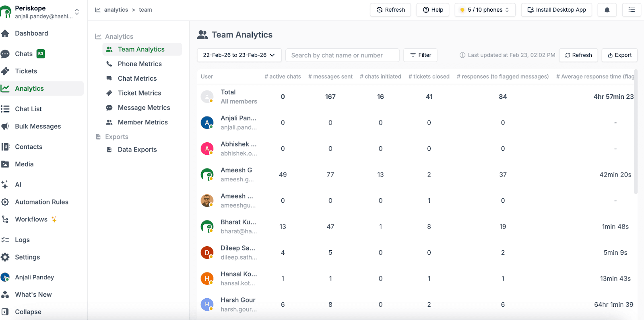Screen dimensions: 644x320
Task: Click Install Desktop App button
Action: point(556,10)
